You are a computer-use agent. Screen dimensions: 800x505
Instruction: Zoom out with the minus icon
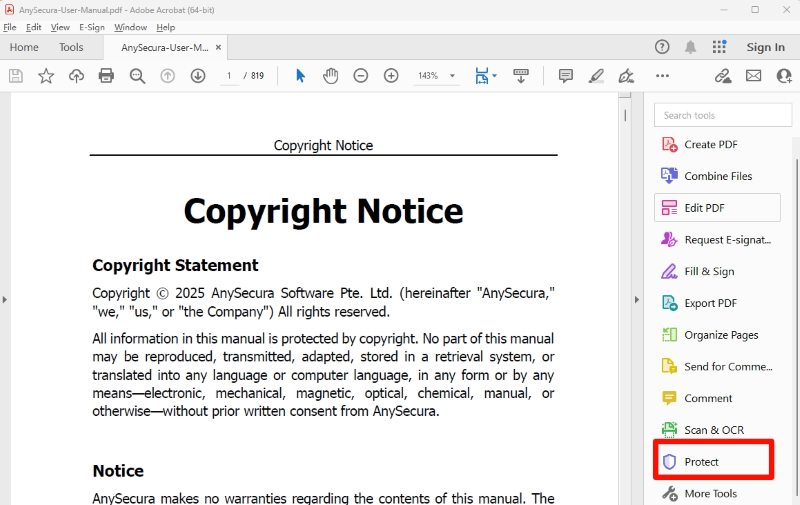point(361,76)
